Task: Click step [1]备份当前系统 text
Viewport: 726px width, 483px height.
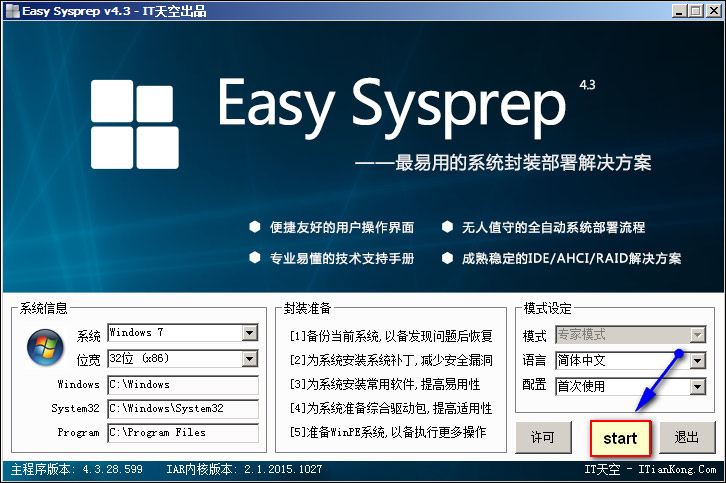Action: point(391,336)
